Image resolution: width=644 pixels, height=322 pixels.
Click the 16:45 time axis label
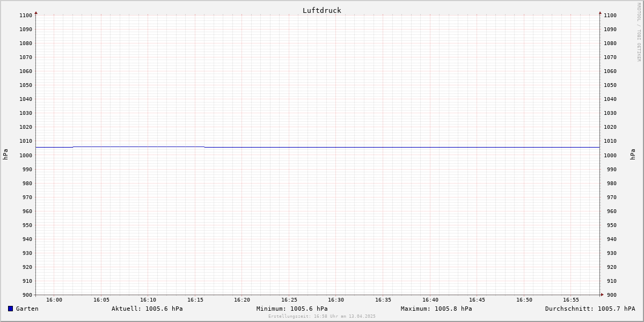[x=477, y=299]
